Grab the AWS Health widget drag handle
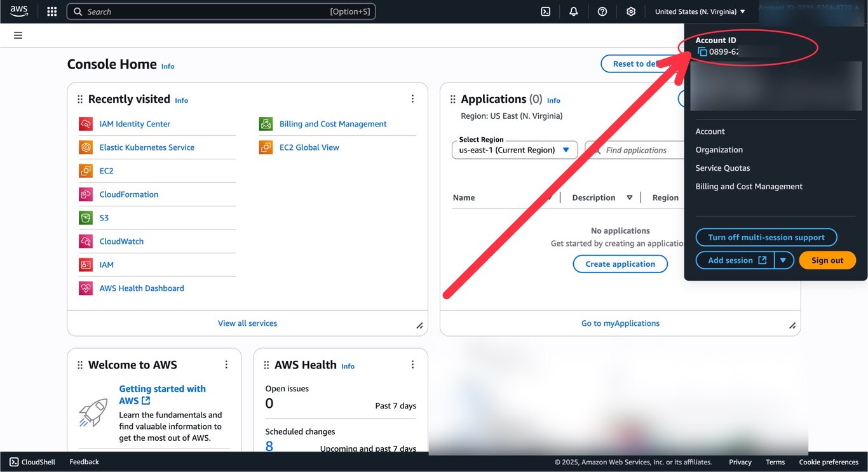Viewport: 868px width, 472px height. tap(266, 365)
